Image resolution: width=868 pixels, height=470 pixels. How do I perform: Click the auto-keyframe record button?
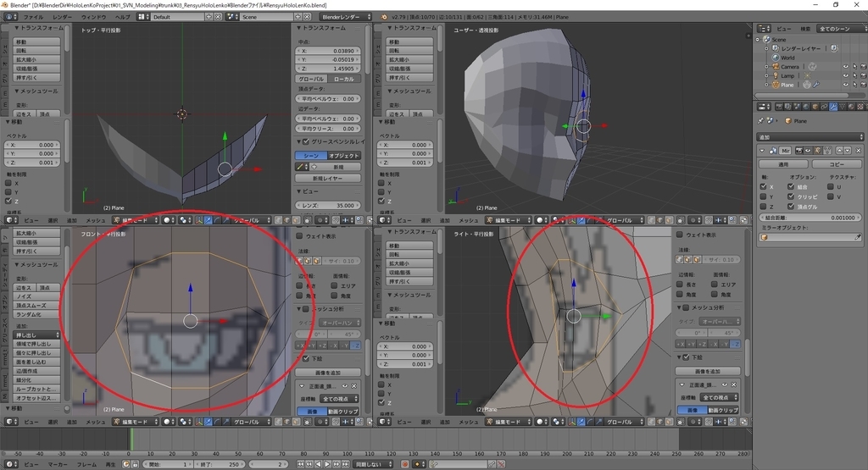click(x=404, y=464)
